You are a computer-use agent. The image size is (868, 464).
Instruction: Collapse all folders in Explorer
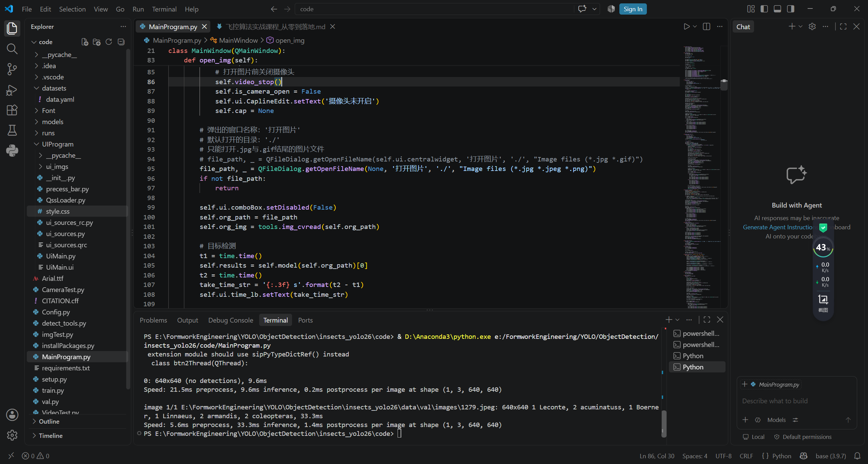click(x=121, y=42)
